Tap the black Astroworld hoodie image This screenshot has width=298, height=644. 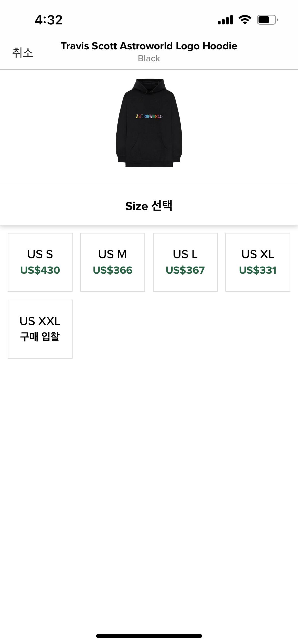click(x=149, y=123)
